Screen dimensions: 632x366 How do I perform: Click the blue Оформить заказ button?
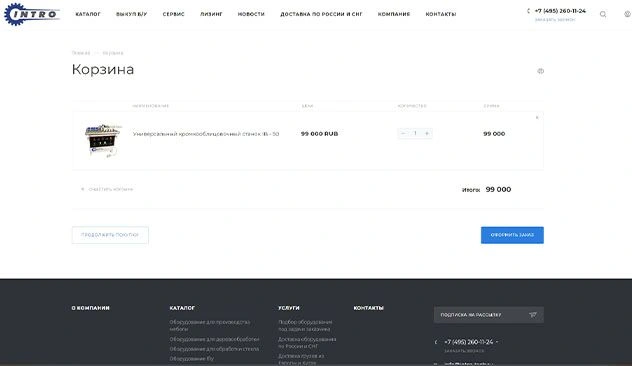512,235
